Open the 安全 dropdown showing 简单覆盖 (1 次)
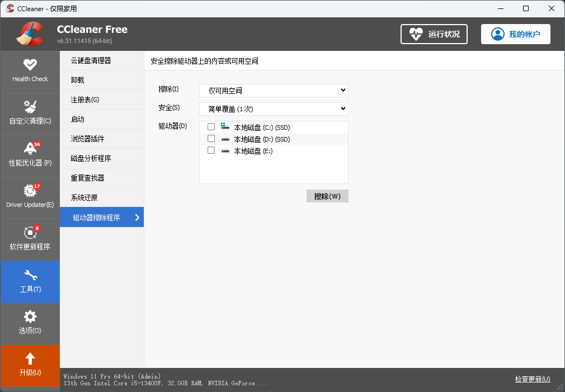565x392 pixels. click(x=274, y=109)
